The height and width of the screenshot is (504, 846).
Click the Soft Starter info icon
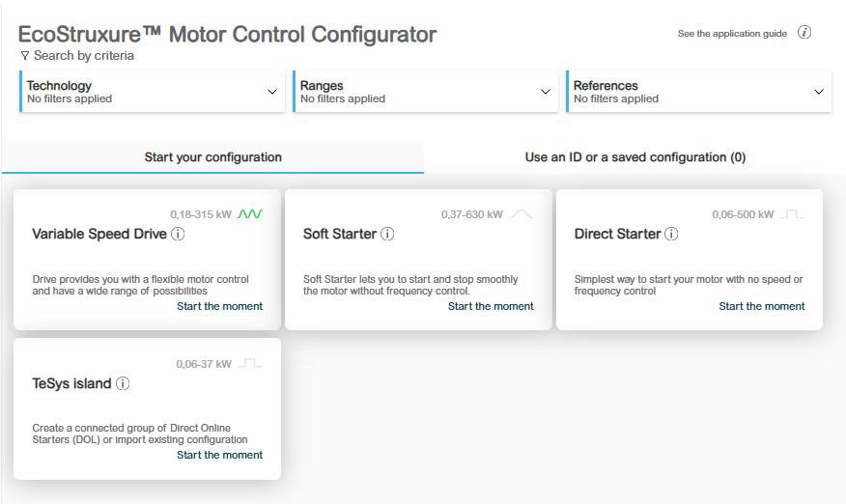coord(387,234)
